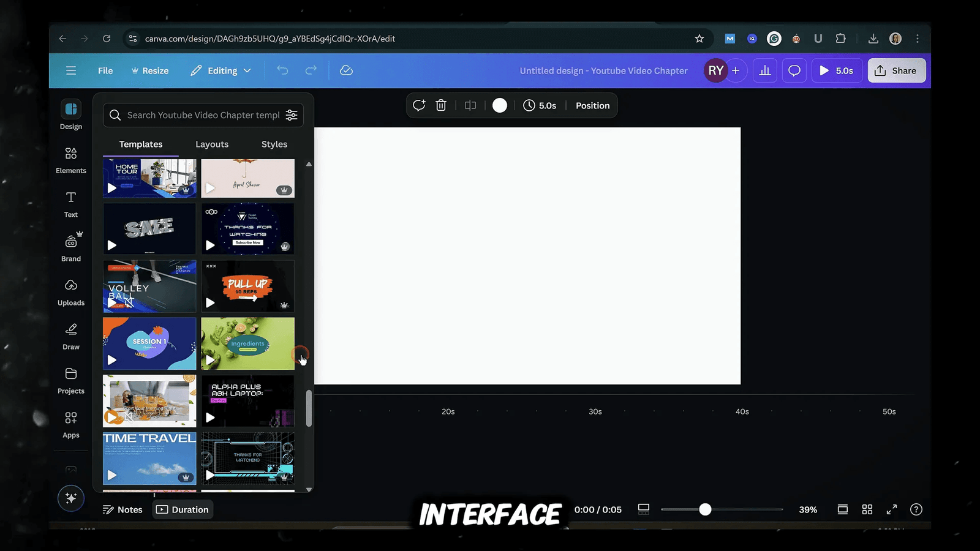The width and height of the screenshot is (980, 551).
Task: Expand the main menu hamburger icon
Action: (70, 70)
